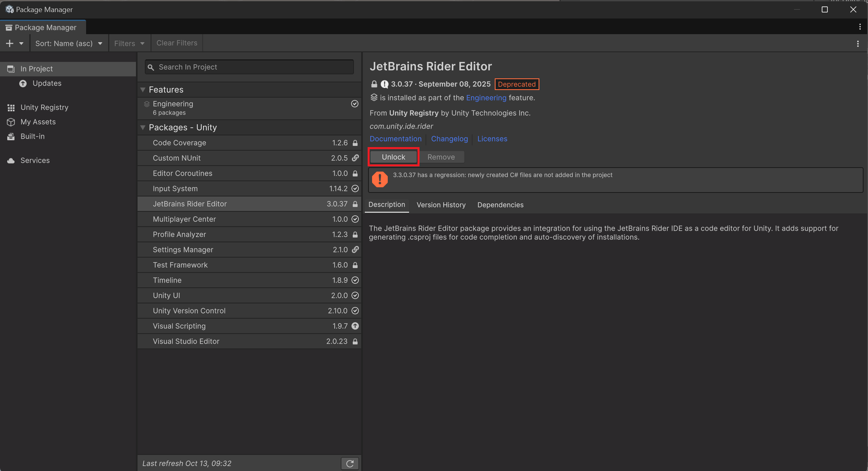This screenshot has width=868, height=471.
Task: Click the orange regression alert icon
Action: pyautogui.click(x=380, y=179)
